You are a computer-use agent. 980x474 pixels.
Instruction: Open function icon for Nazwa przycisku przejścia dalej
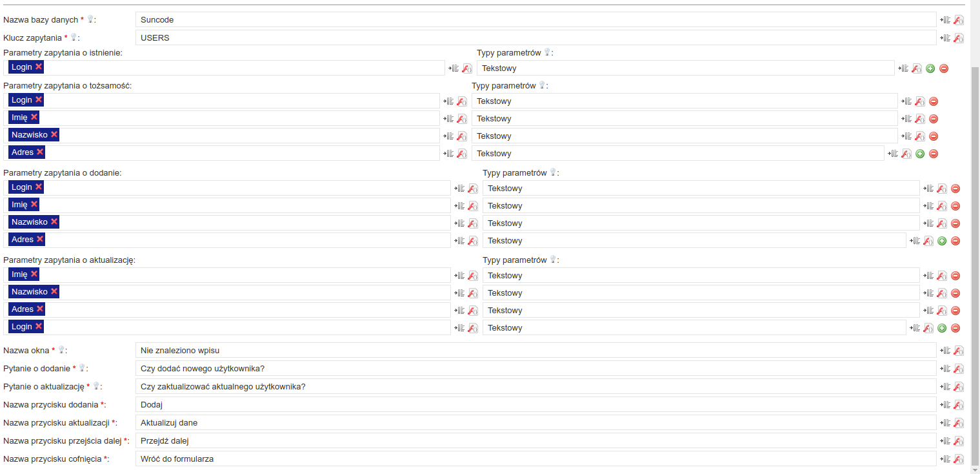(959, 441)
